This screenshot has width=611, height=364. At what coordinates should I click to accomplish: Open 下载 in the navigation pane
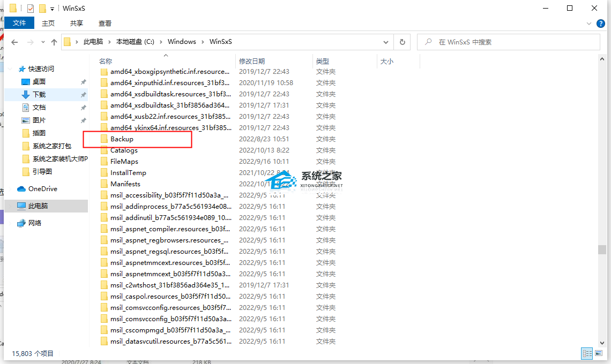pyautogui.click(x=39, y=95)
